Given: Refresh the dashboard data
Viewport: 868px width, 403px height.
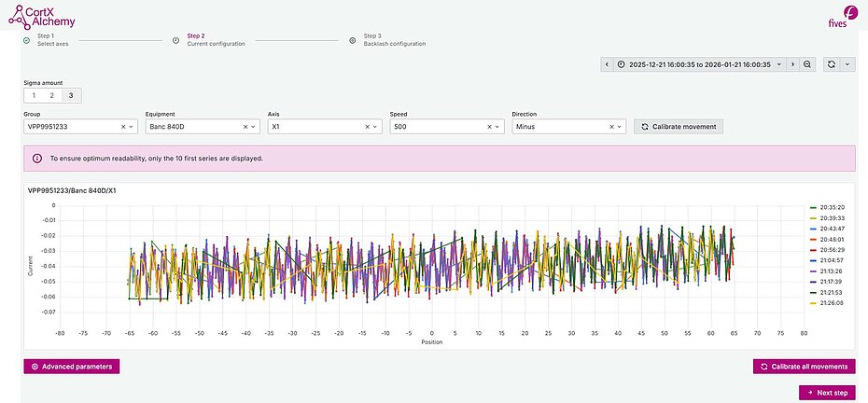Looking at the screenshot, I should click(x=830, y=64).
